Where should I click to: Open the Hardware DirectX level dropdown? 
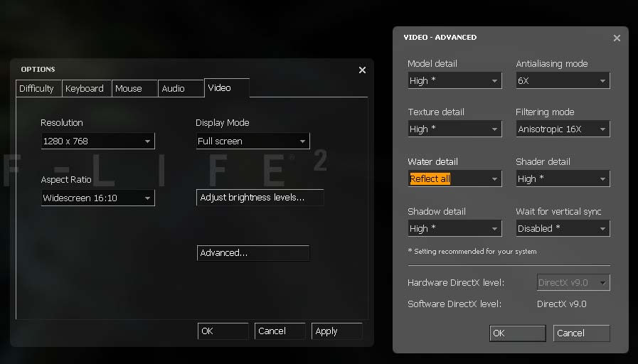tap(573, 283)
